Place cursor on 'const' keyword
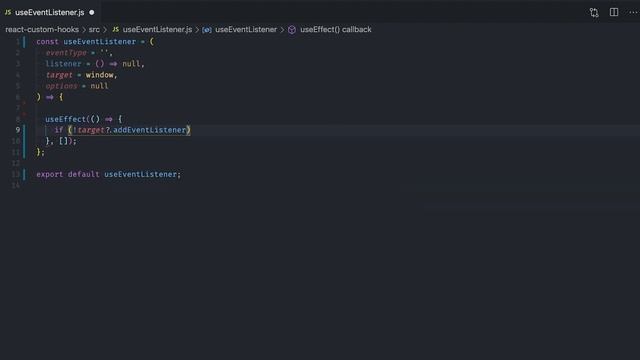Image resolution: width=640 pixels, height=360 pixels. (x=47, y=42)
